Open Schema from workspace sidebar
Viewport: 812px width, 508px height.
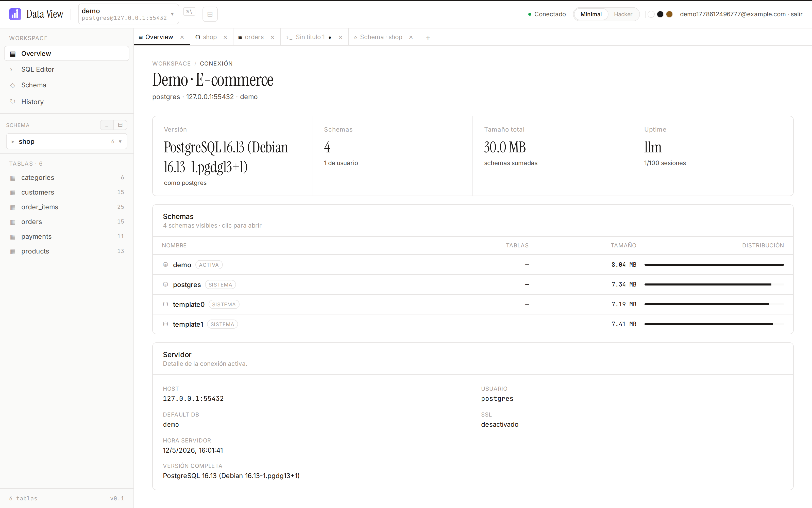67,85
